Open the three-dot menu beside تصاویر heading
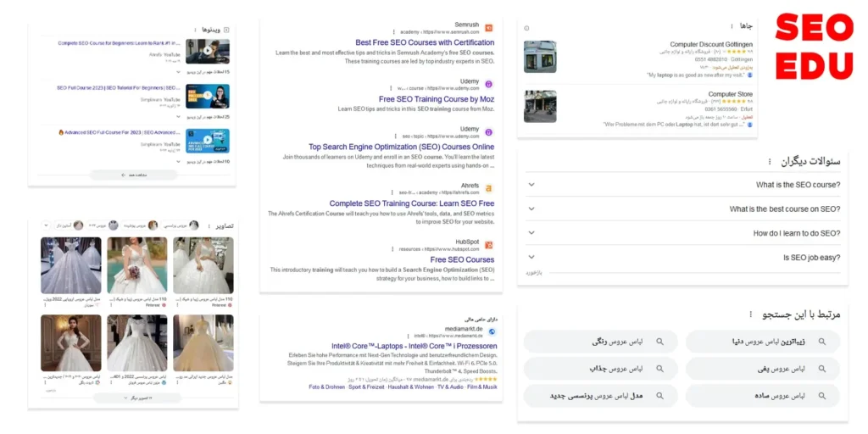The height and width of the screenshot is (434, 868). (x=209, y=225)
